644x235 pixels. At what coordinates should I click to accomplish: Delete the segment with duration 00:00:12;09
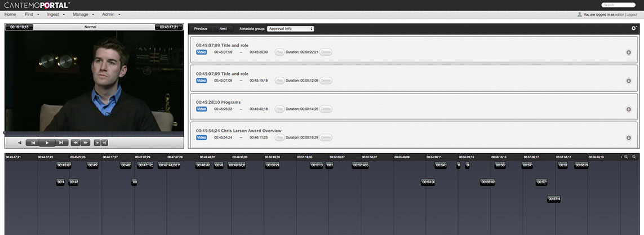[x=326, y=81]
